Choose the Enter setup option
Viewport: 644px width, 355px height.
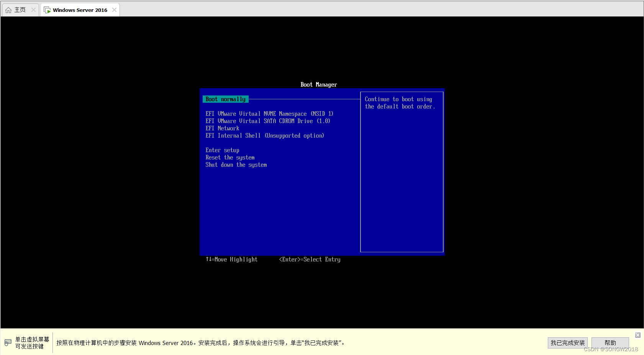(x=222, y=150)
